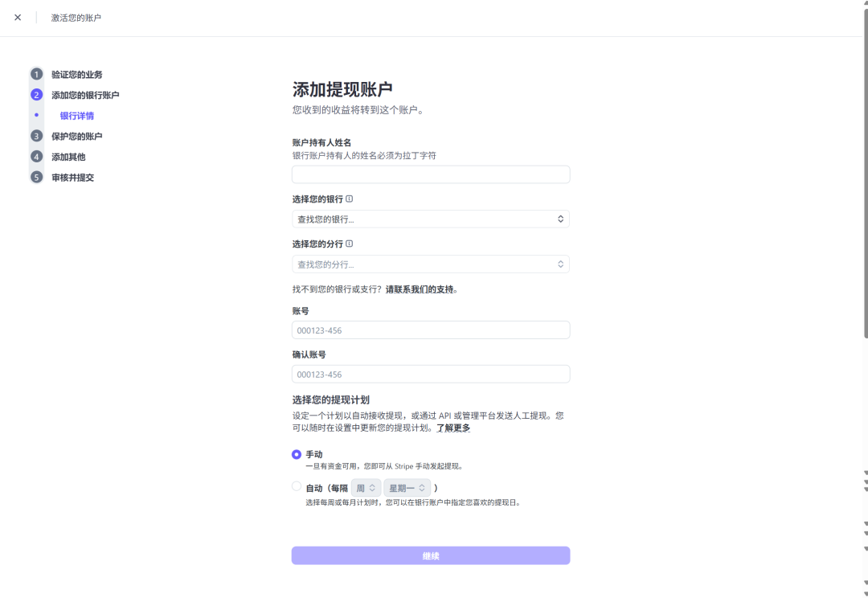
Task: Select 银行详情 in the sidebar
Action: 76,115
